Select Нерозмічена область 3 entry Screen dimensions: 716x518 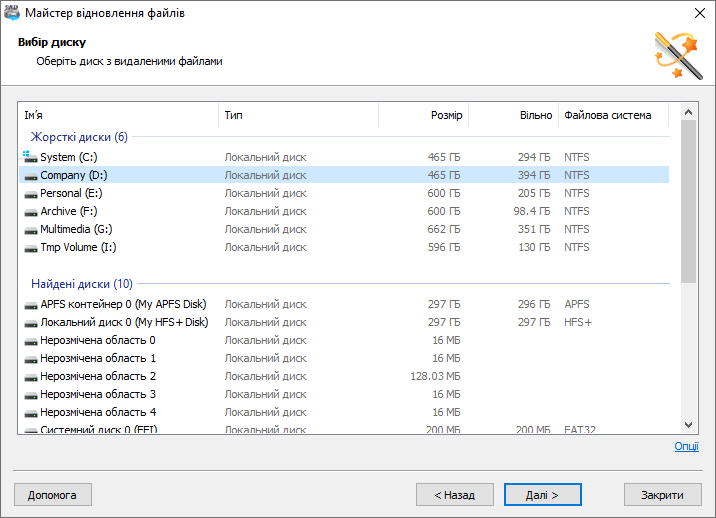pos(98,394)
